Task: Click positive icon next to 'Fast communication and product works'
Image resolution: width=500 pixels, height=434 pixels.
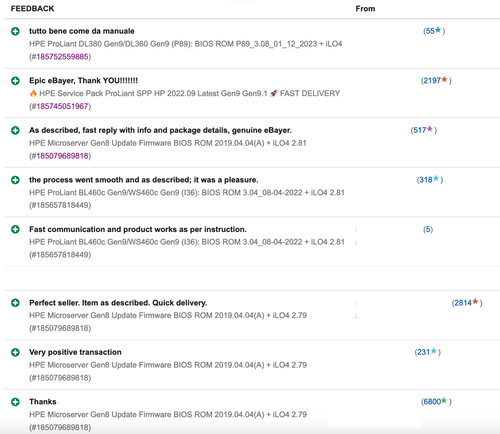Action: click(x=15, y=229)
